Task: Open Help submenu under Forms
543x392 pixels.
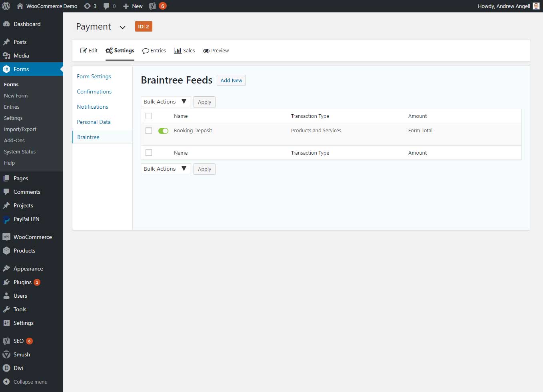Action: tap(9, 163)
